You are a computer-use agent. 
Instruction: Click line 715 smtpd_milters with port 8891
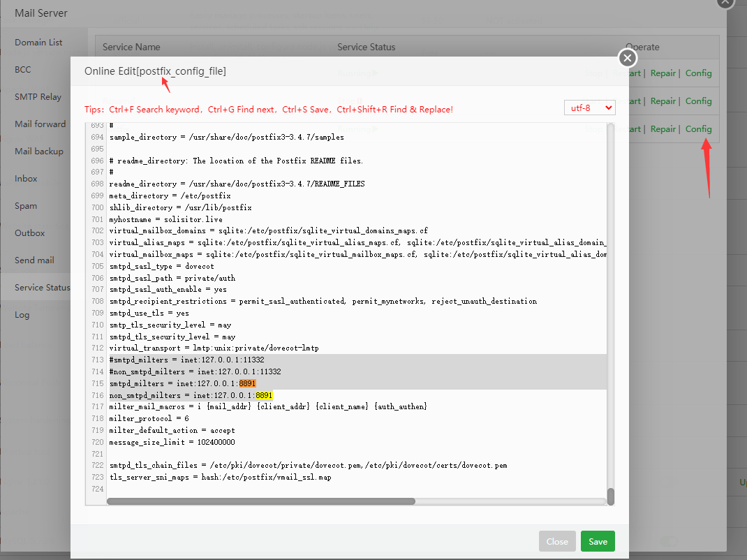[182, 383]
